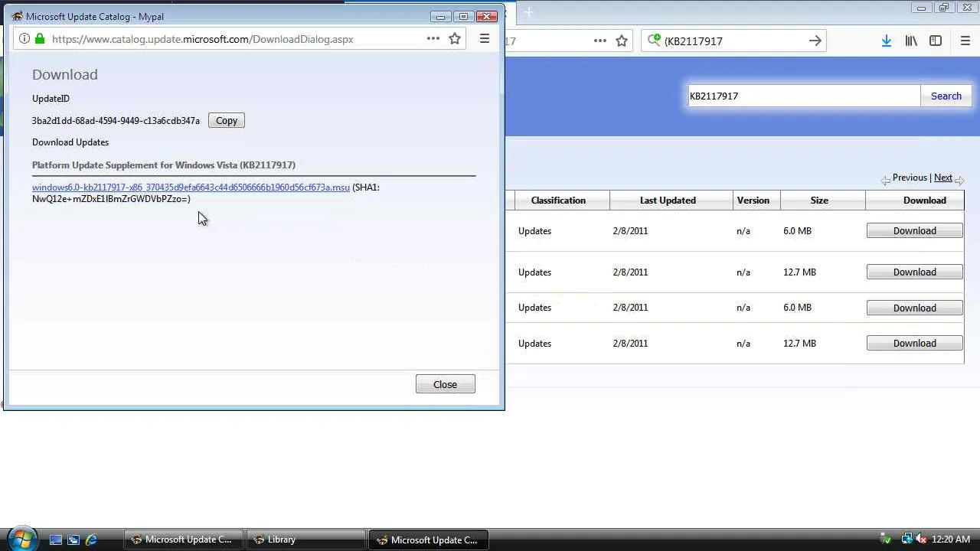Viewport: 980px width, 551px height.
Task: Download the first 12.7 MB update
Action: click(x=915, y=272)
